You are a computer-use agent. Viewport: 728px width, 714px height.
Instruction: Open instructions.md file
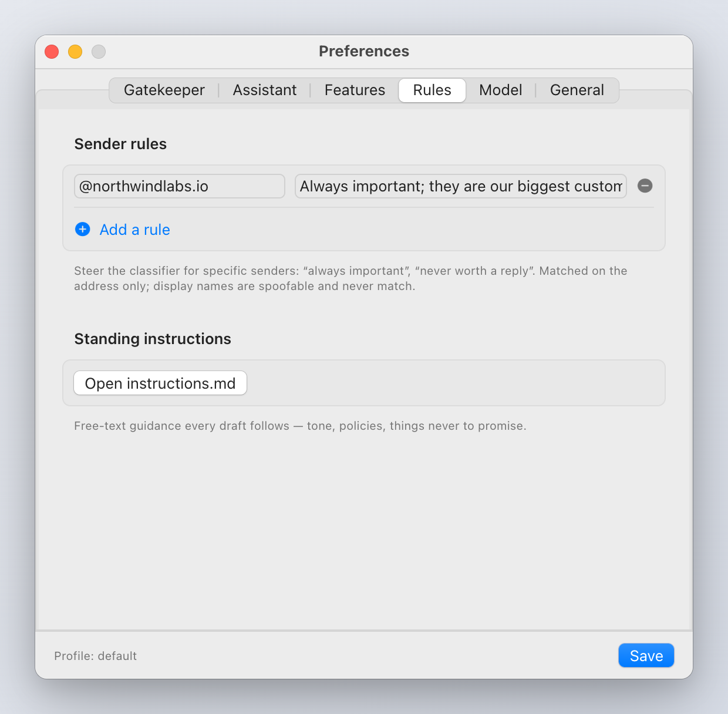point(160,383)
